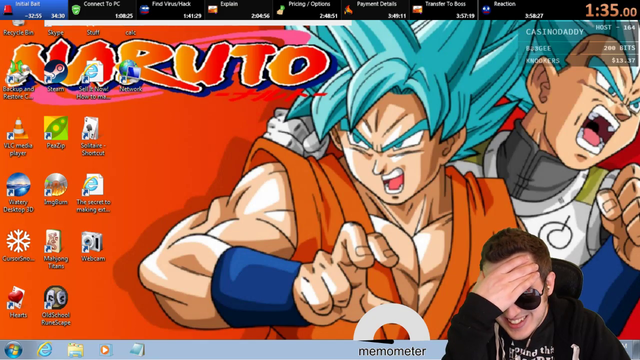The image size is (640, 360).
Task: Select the 'Explain' split
Action: coord(238,10)
